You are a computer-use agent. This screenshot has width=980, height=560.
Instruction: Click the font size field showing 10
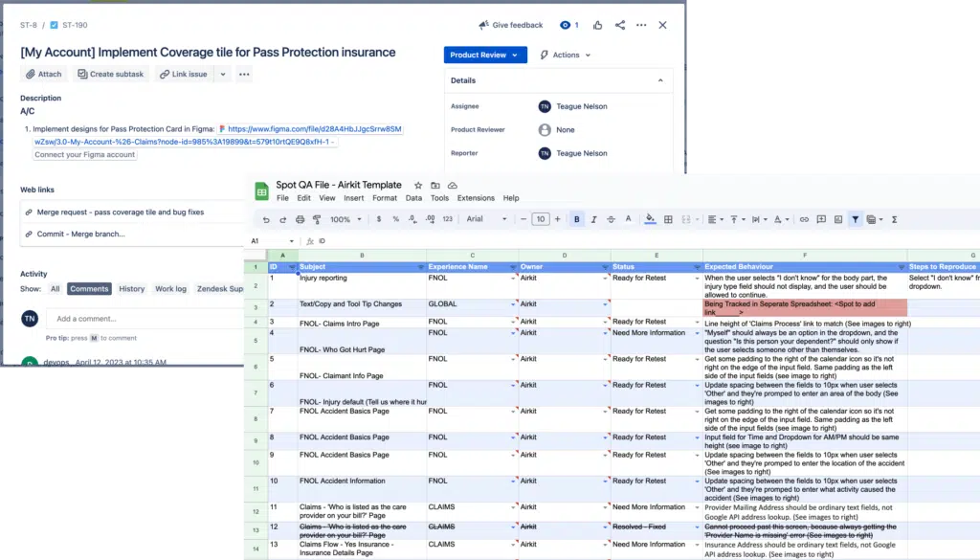coord(540,219)
